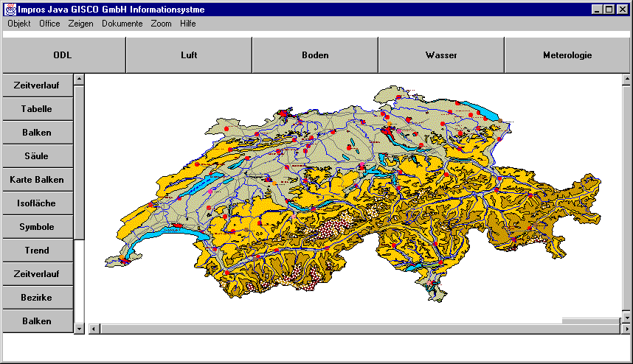The height and width of the screenshot is (364, 633).
Task: Click the Tabelle sidebar button
Action: (37, 109)
